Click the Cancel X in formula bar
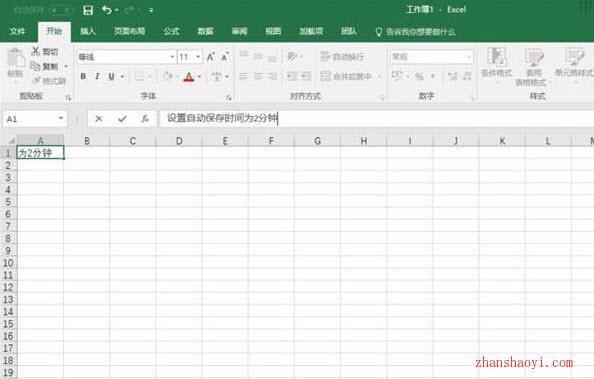 pos(99,119)
